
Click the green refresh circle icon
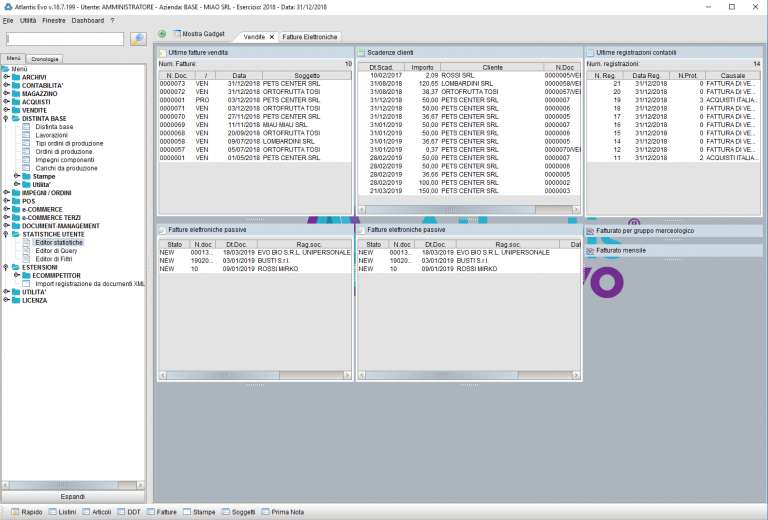pos(162,34)
